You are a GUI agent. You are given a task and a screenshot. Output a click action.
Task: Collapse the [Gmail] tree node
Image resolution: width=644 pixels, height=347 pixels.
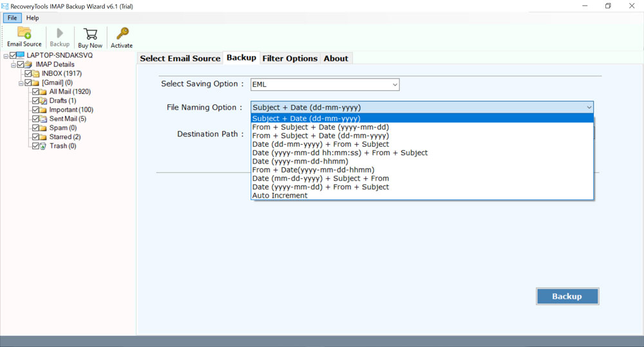pyautogui.click(x=21, y=83)
